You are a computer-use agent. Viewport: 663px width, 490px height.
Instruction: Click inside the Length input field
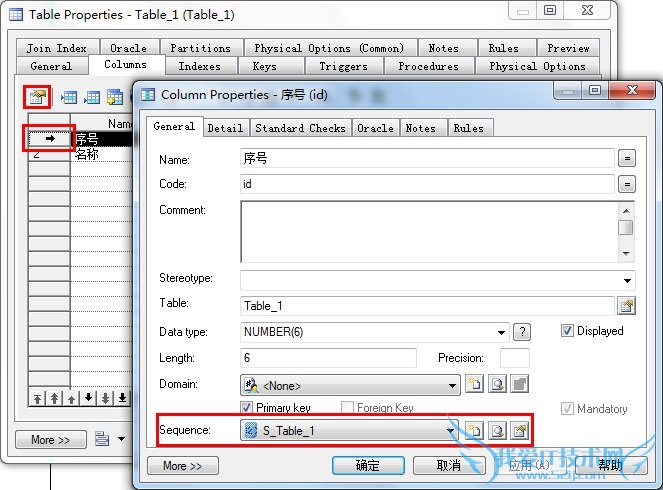pos(328,358)
